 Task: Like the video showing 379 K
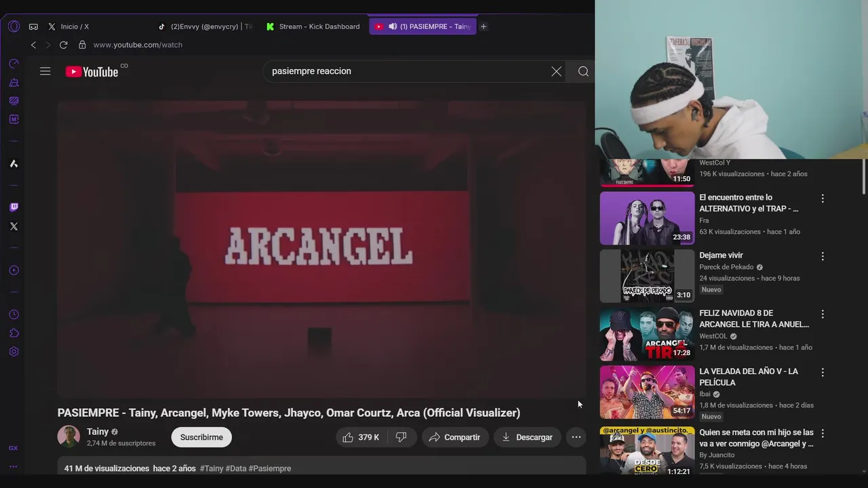tap(361, 437)
